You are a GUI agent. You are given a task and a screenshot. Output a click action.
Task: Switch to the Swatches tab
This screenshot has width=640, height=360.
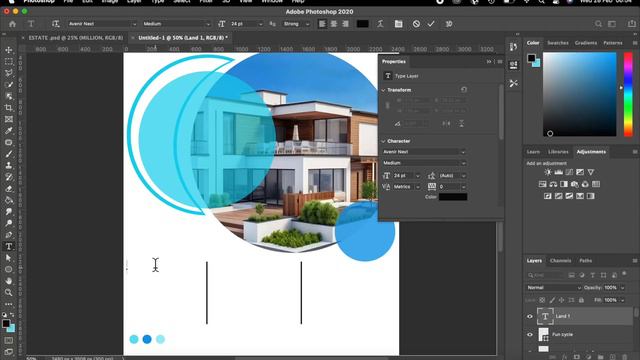coord(558,43)
